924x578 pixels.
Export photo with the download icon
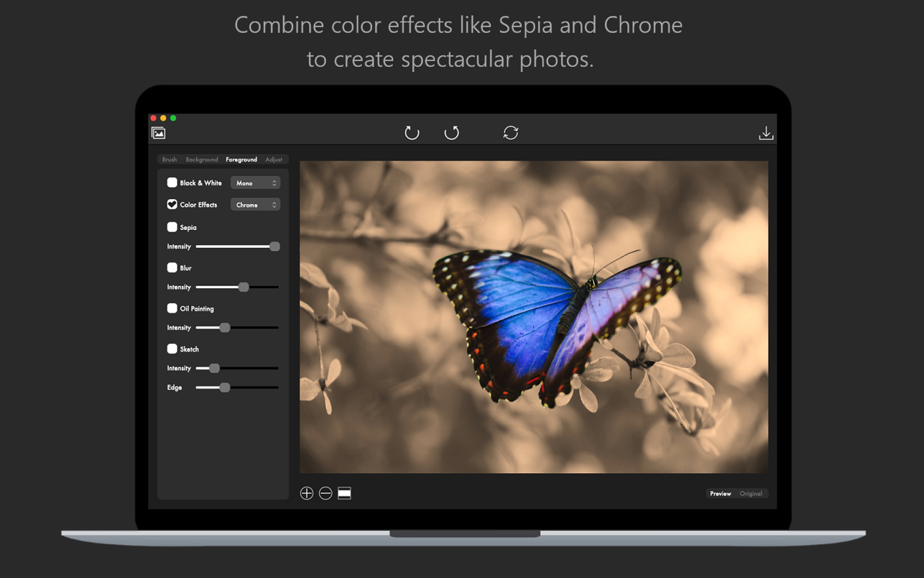766,133
